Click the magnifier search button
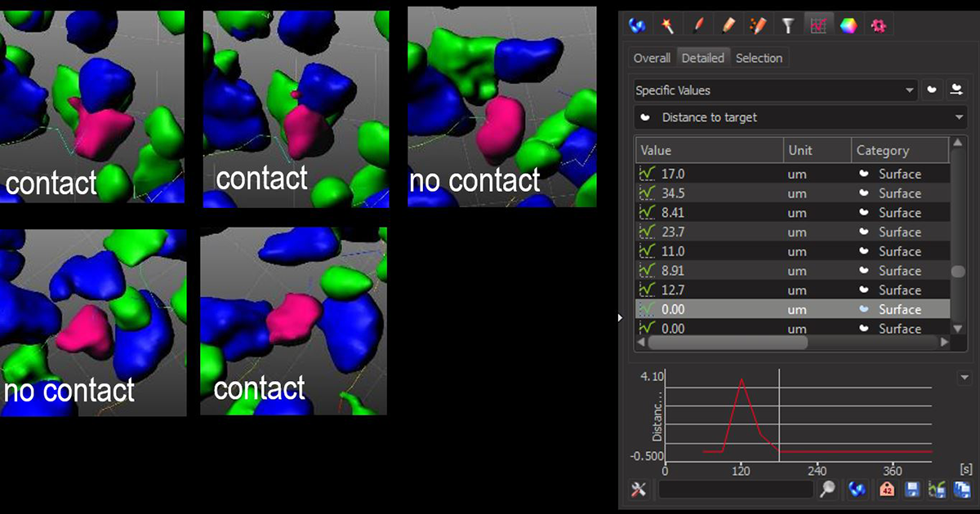This screenshot has height=514, width=980. tap(828, 489)
